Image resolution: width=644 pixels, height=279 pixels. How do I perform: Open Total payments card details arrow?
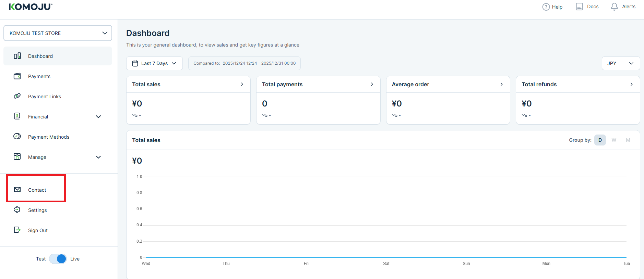coord(372,84)
